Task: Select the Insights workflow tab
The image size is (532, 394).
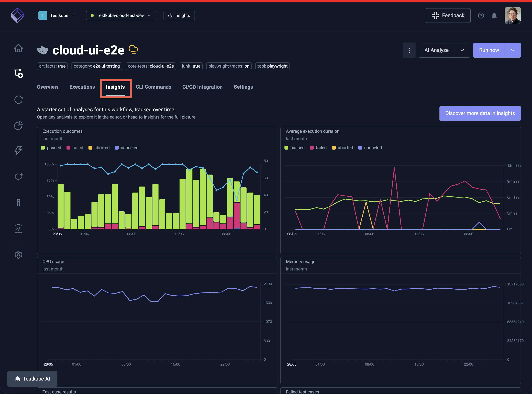Action: point(115,87)
